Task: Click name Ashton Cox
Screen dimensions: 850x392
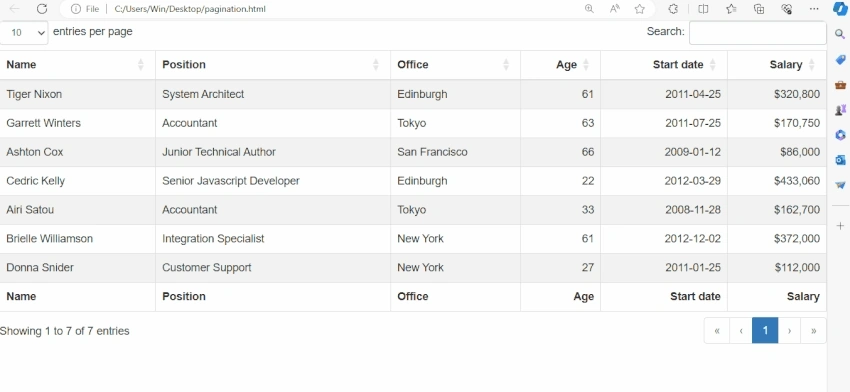Action: click(35, 152)
